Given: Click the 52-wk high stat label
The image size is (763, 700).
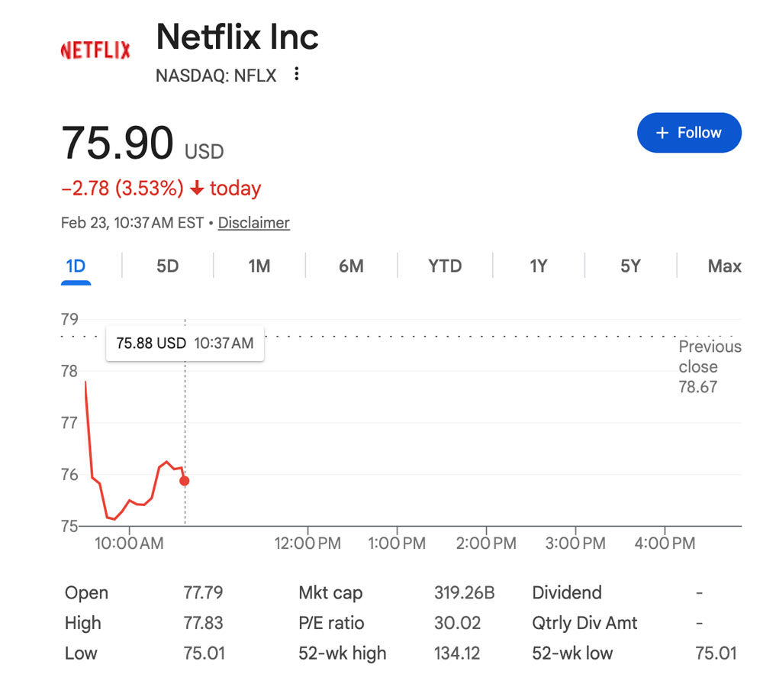Looking at the screenshot, I should tap(342, 653).
